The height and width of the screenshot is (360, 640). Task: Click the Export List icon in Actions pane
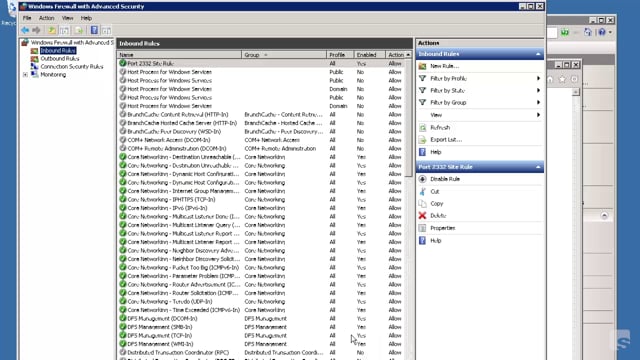pyautogui.click(x=422, y=140)
